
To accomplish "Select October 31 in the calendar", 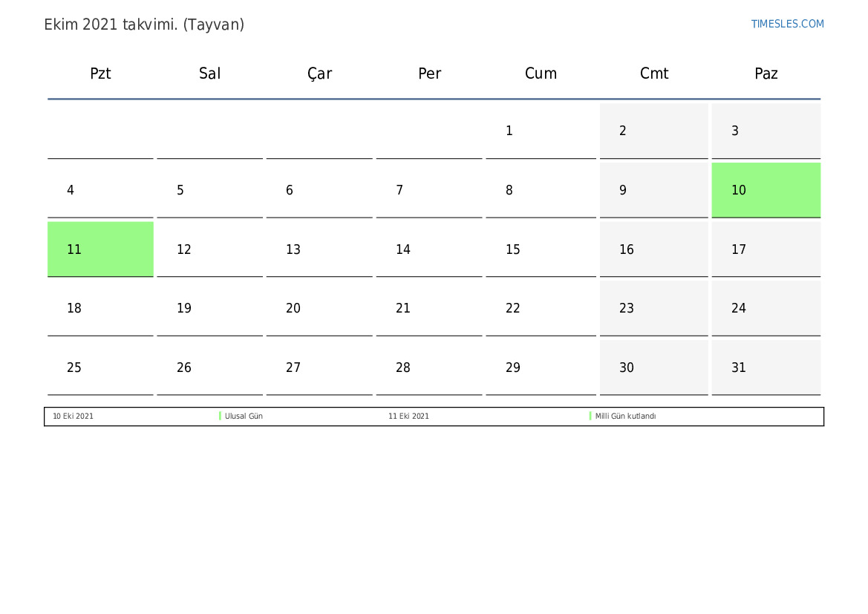I will click(766, 368).
